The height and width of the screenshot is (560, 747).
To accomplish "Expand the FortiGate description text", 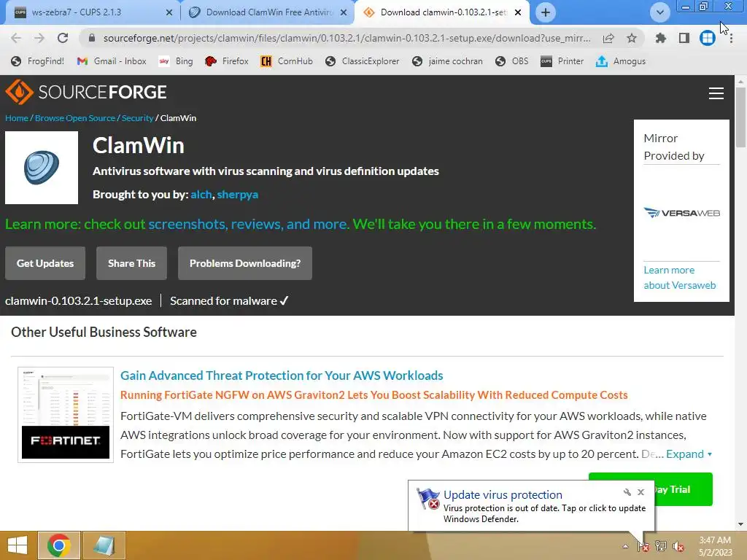I will 689,454.
